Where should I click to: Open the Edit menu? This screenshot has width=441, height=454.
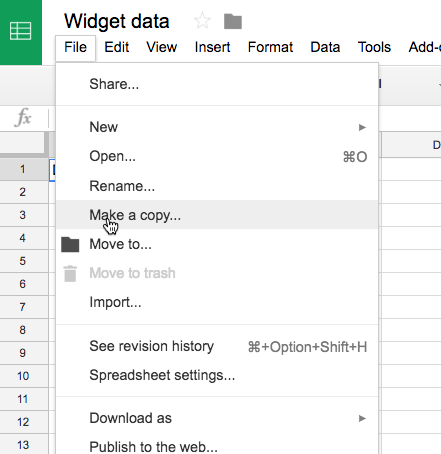pos(116,47)
